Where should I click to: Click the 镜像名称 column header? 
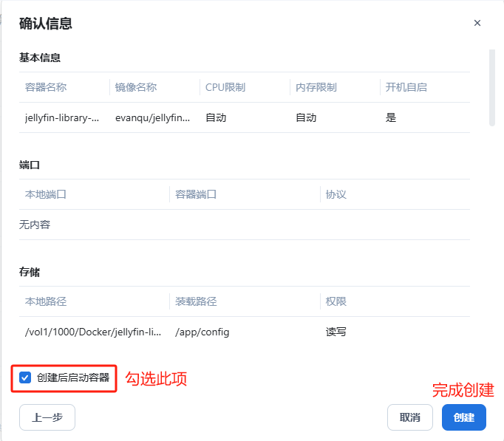pyautogui.click(x=136, y=87)
